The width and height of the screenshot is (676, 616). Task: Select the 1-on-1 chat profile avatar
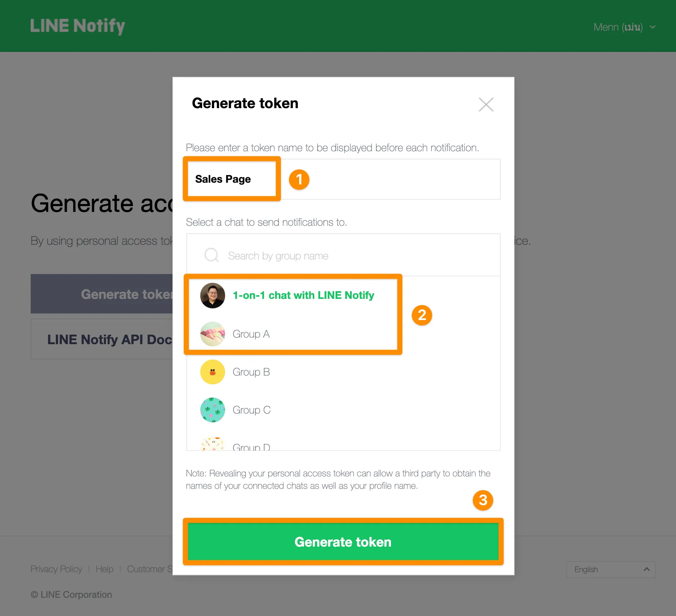coord(212,295)
